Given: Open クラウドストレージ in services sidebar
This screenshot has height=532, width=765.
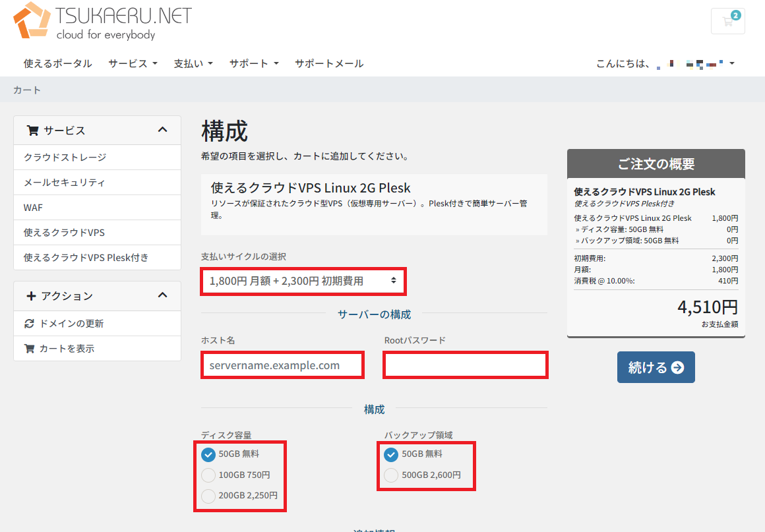Looking at the screenshot, I should tap(97, 157).
